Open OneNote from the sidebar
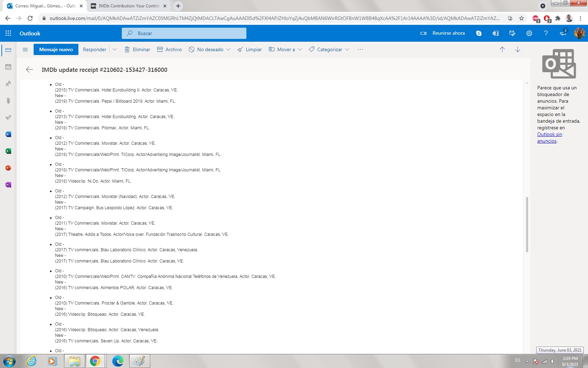The height and width of the screenshot is (368, 588). [x=8, y=185]
